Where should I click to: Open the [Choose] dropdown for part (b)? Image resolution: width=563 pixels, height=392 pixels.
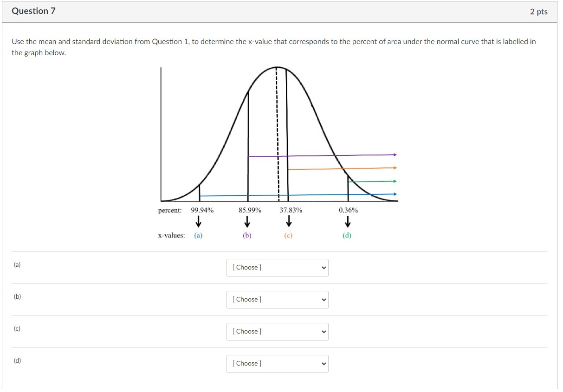click(277, 299)
